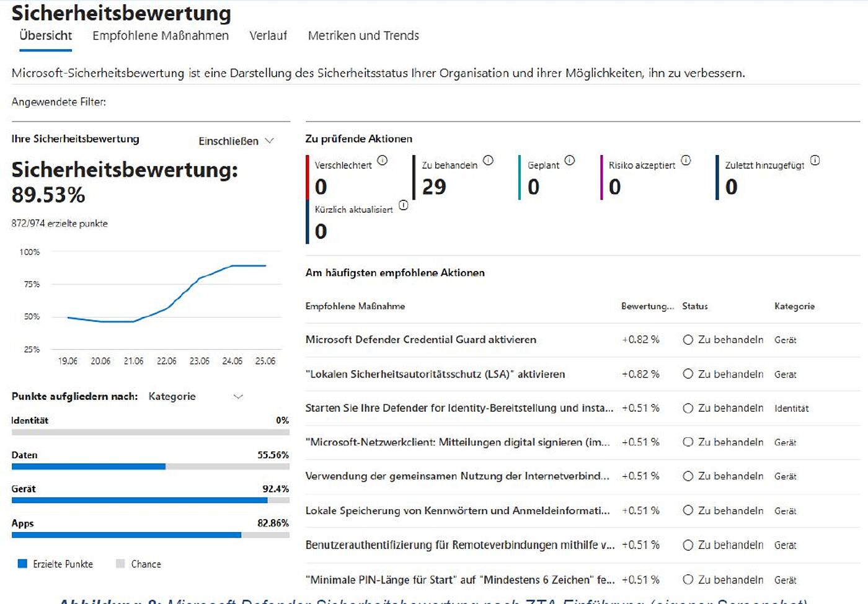
Task: Open the Kategorie breakdown dropdown
Action: [x=195, y=396]
